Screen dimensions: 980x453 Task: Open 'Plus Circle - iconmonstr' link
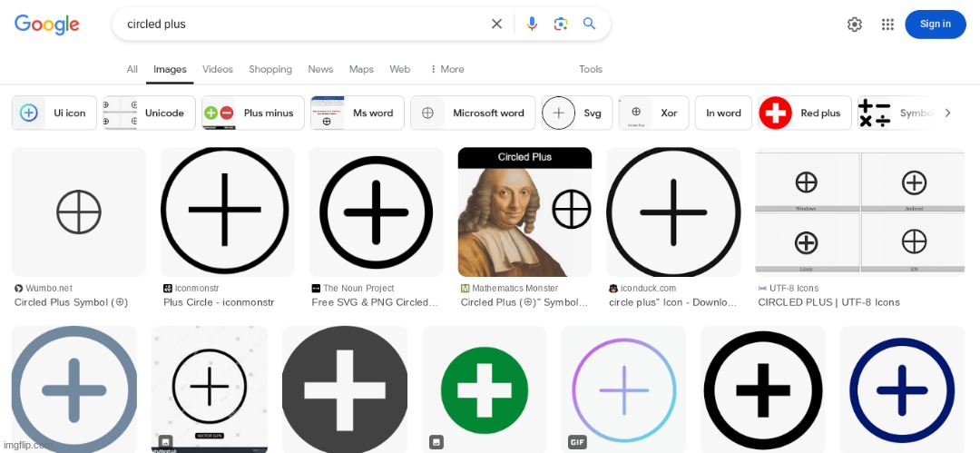(x=219, y=302)
